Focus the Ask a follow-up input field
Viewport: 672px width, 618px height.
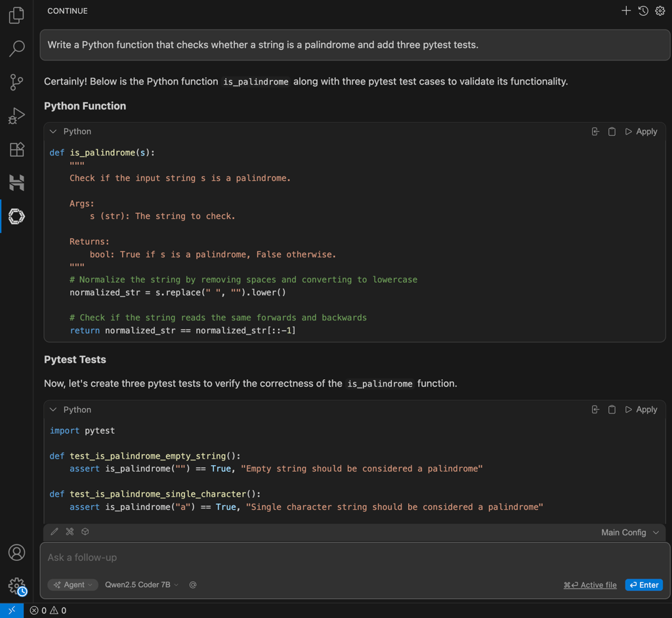(355, 558)
